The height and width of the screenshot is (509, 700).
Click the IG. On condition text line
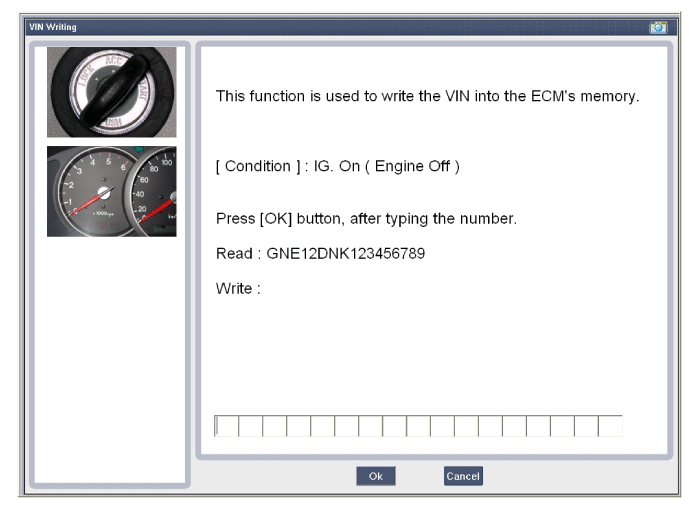click(338, 167)
